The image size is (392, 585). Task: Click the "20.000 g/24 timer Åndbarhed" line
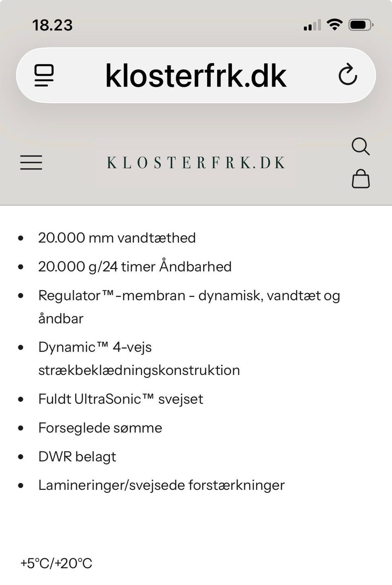pos(135,267)
